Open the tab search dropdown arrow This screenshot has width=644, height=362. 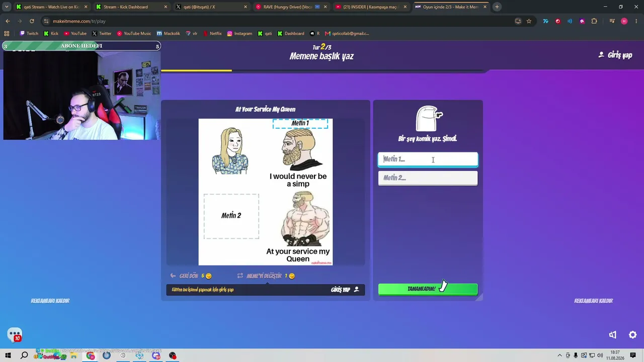(7, 7)
